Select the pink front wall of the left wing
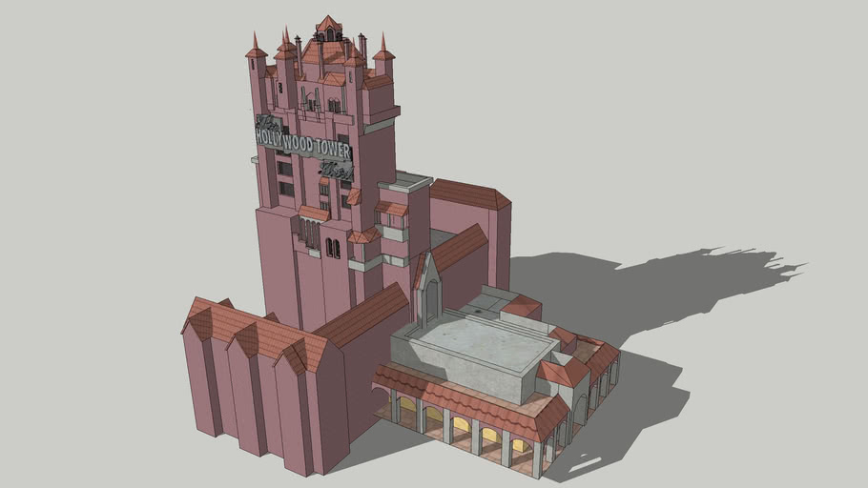 (x=286, y=410)
